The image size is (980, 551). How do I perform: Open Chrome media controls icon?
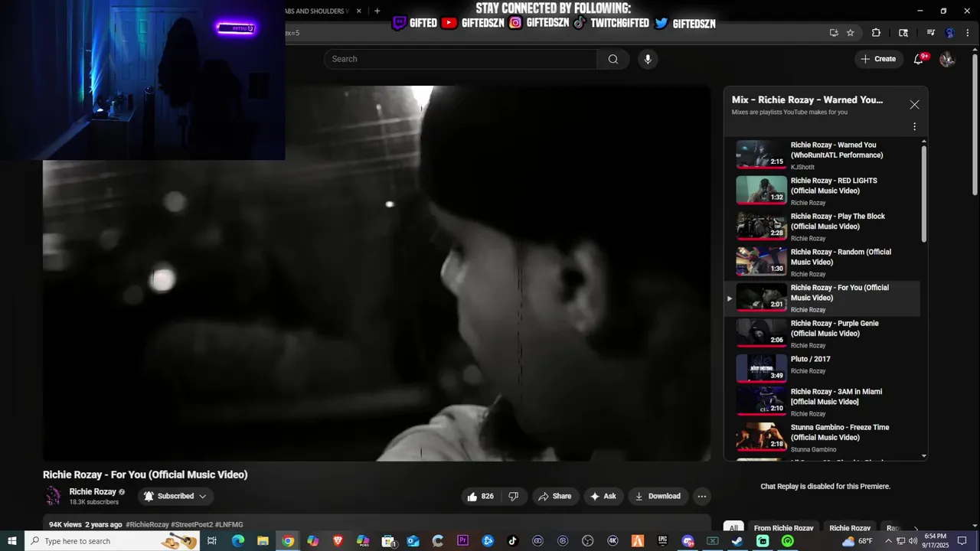tap(931, 33)
